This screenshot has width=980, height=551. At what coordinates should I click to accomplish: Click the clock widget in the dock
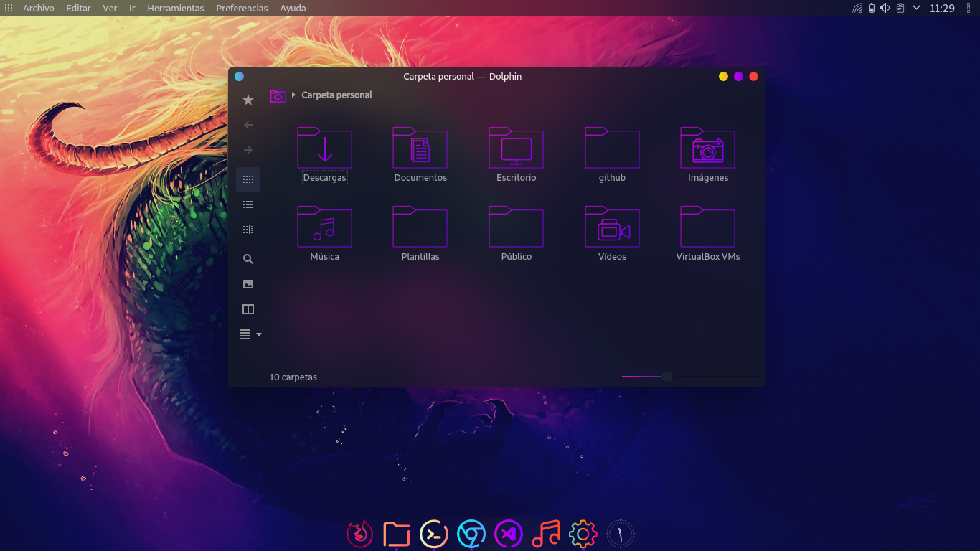click(621, 534)
